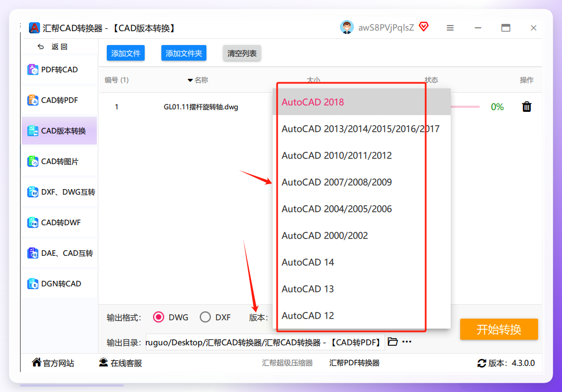562x392 pixels.
Task: Click the CAD转DWF sidebar icon
Action: coord(33,222)
